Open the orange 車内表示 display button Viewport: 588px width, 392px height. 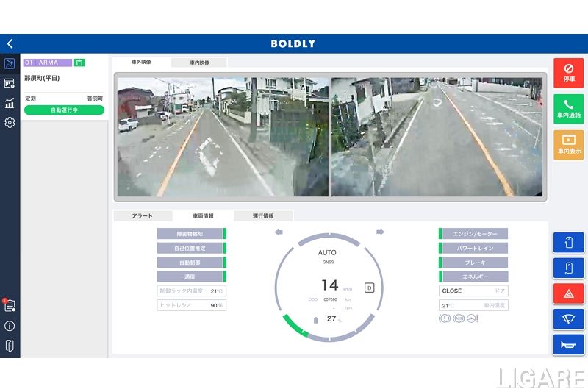pos(568,144)
